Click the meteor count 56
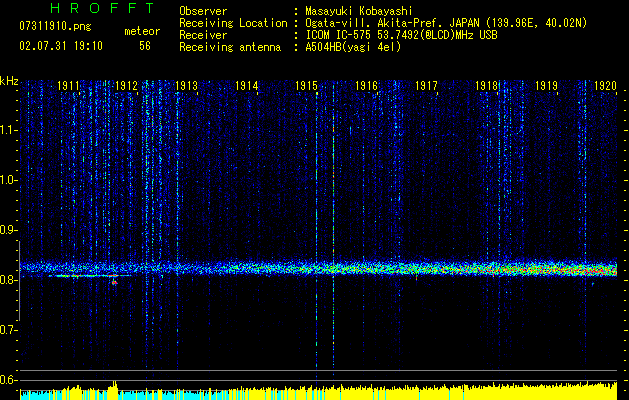 point(145,46)
